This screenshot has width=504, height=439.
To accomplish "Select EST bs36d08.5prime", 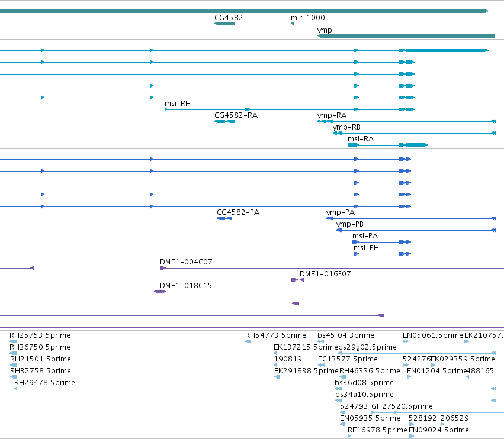I will (364, 383).
